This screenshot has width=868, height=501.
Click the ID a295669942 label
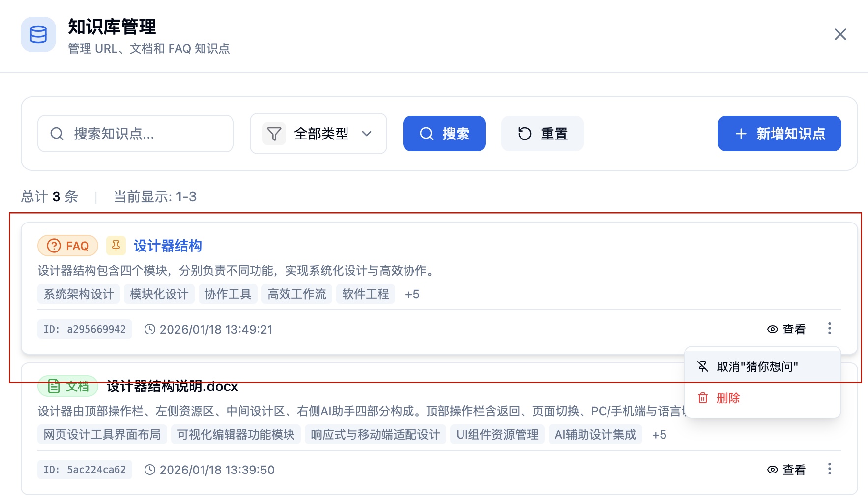pos(85,329)
